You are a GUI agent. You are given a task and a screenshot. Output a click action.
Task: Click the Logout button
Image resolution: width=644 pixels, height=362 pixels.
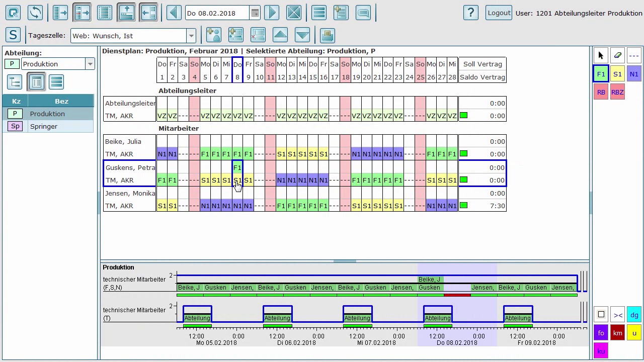click(x=499, y=13)
